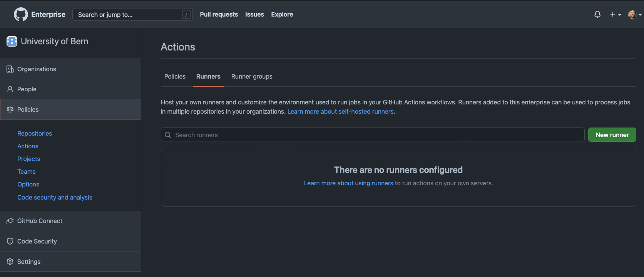This screenshot has height=277, width=644.
Task: Expand the plus create-new dropdown
Action: (615, 15)
